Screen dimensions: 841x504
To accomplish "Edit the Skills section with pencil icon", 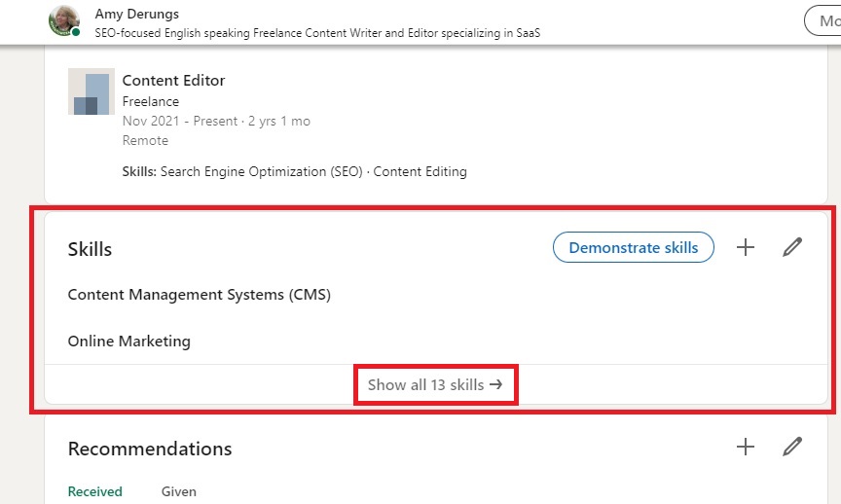I will tap(792, 247).
